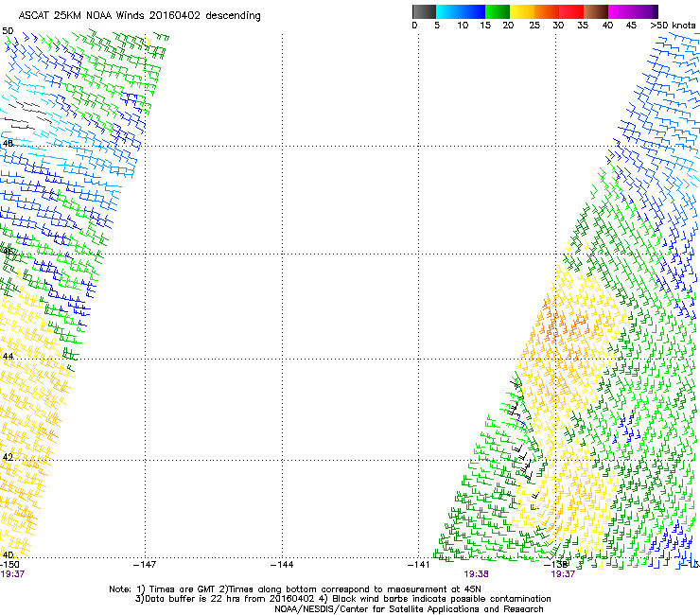Click the latitude label 50
The width and height of the screenshot is (700, 615).
click(8, 31)
